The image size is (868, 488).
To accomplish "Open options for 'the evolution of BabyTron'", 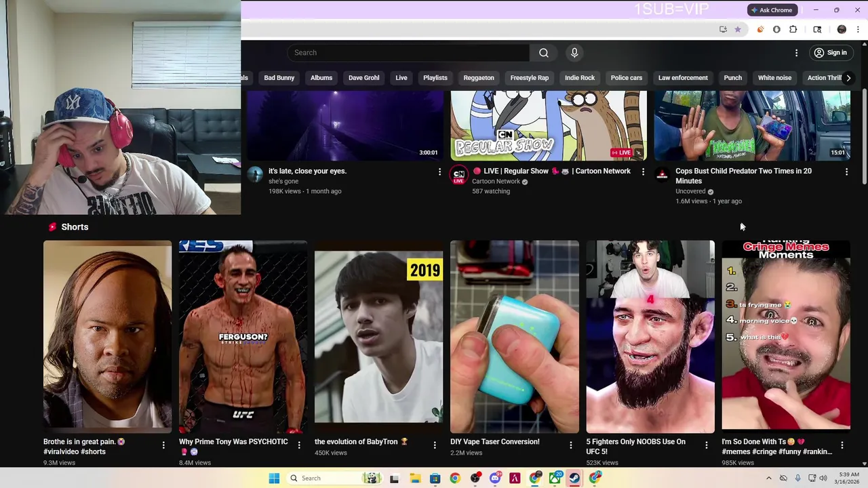I will [435, 445].
